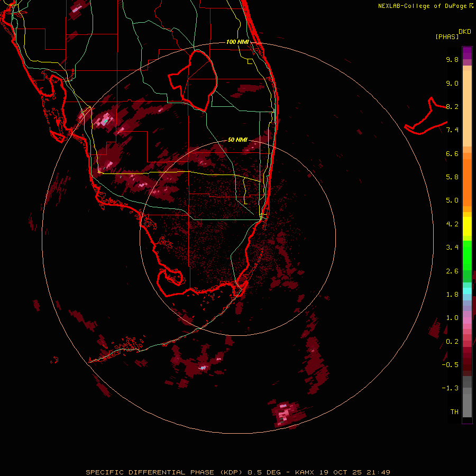
Task: Select the 5.0 value on scale
Action: tap(452, 200)
